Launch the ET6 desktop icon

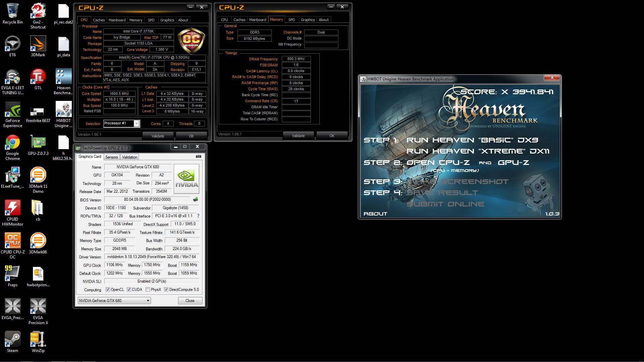coord(12,46)
